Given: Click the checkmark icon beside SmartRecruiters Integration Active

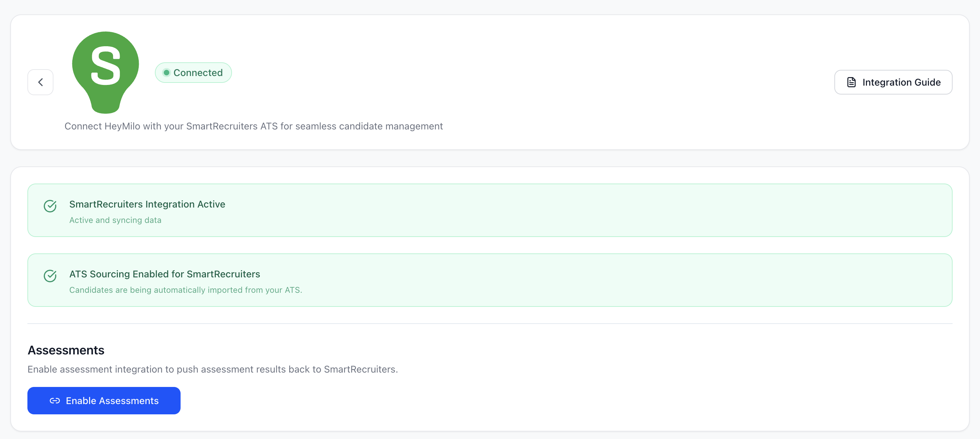Looking at the screenshot, I should pos(50,206).
